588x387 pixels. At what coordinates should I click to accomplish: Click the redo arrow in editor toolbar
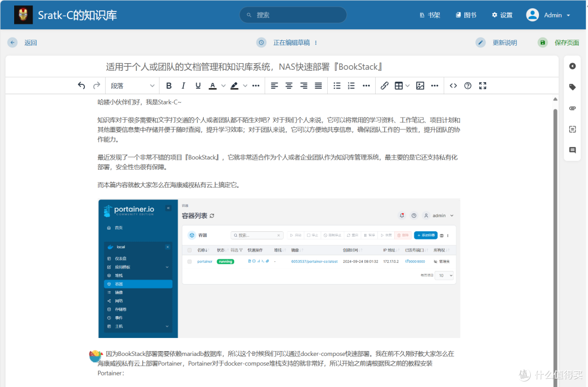pyautogui.click(x=97, y=85)
